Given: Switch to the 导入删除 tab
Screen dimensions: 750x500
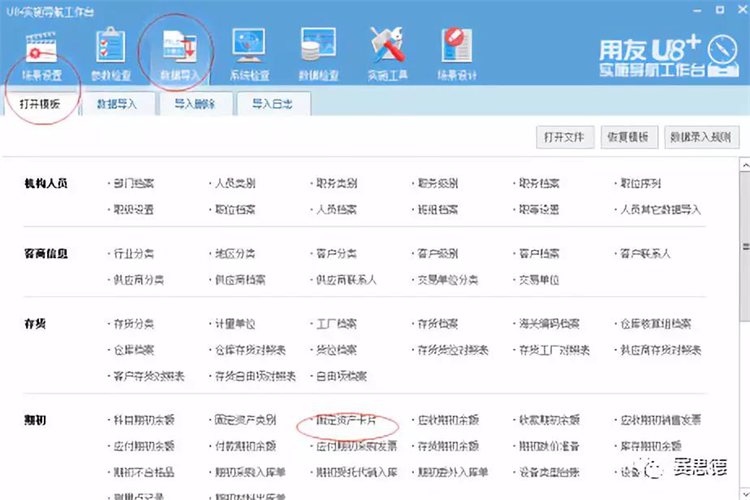Looking at the screenshot, I should 197,104.
